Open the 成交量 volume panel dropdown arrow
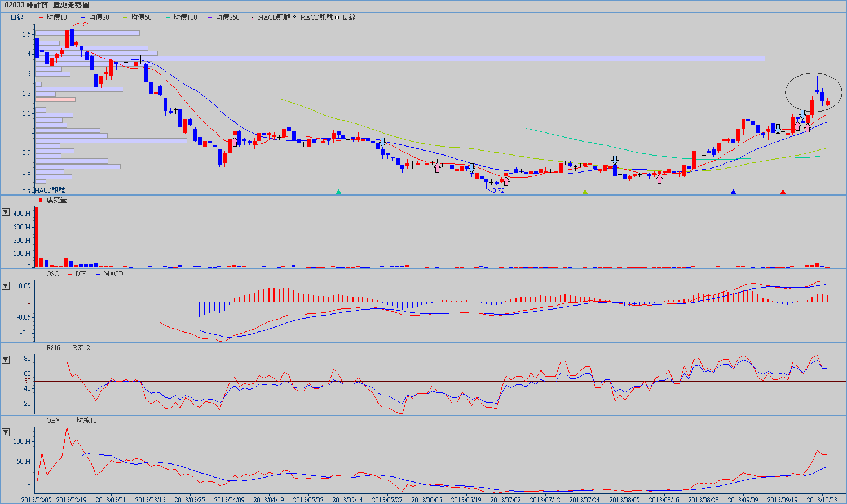Image resolution: width=847 pixels, height=504 pixels. point(6,212)
